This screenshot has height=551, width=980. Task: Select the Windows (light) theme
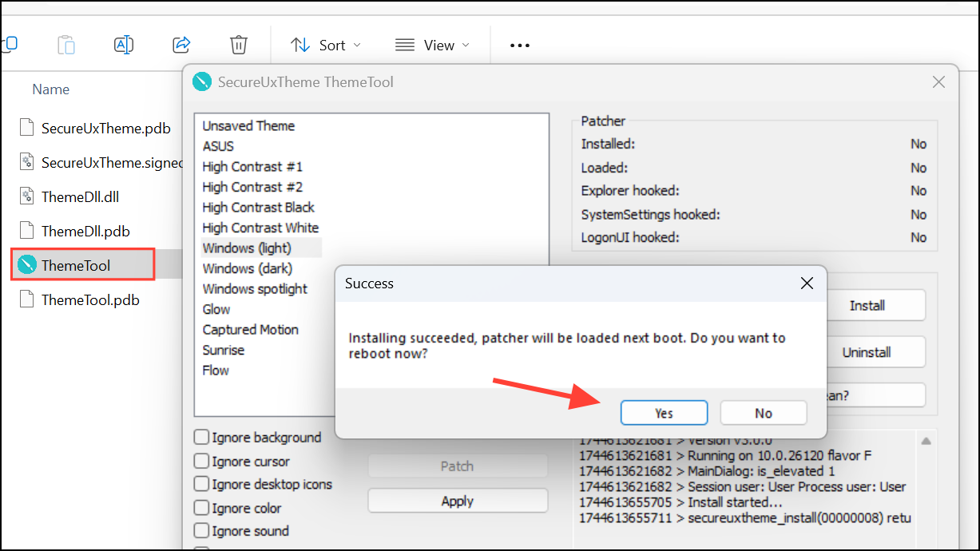(247, 248)
